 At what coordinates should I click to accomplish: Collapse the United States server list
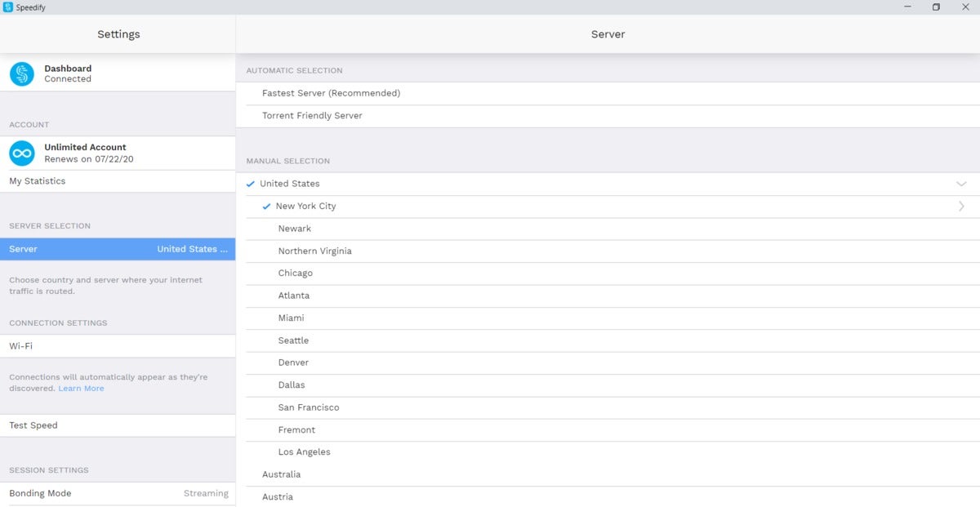pos(961,184)
